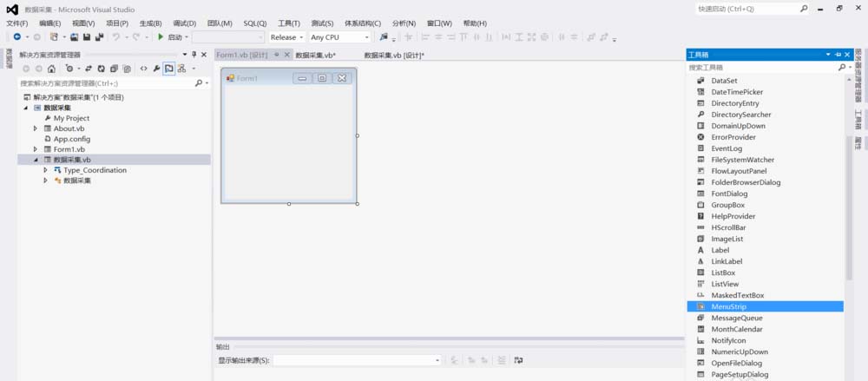Viewport: 868px width, 381px height.
Task: Click the Navigate Backward toolbar icon
Action: tap(17, 37)
